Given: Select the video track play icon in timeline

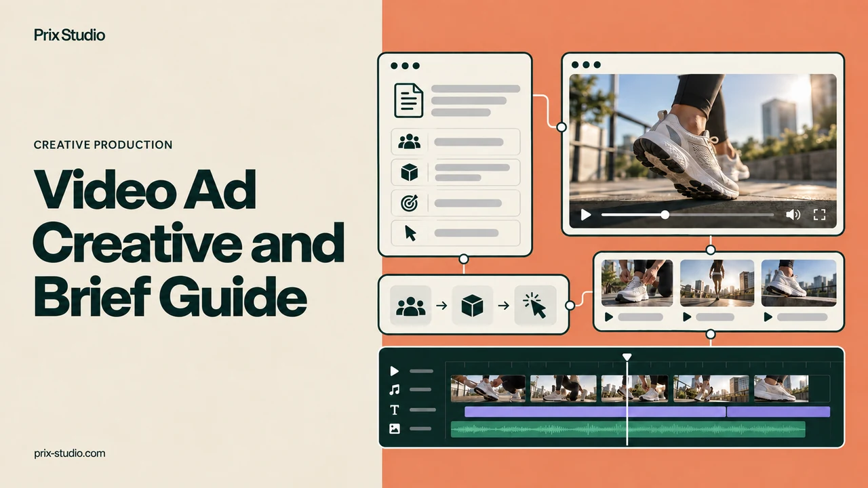Looking at the screenshot, I should pos(394,371).
